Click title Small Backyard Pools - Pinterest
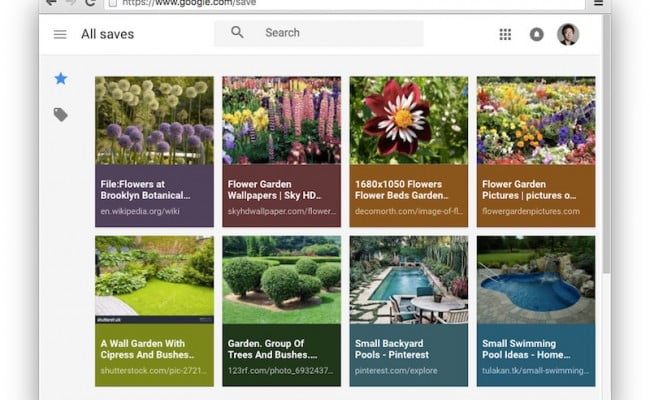This screenshot has height=400, width=650. (x=392, y=349)
